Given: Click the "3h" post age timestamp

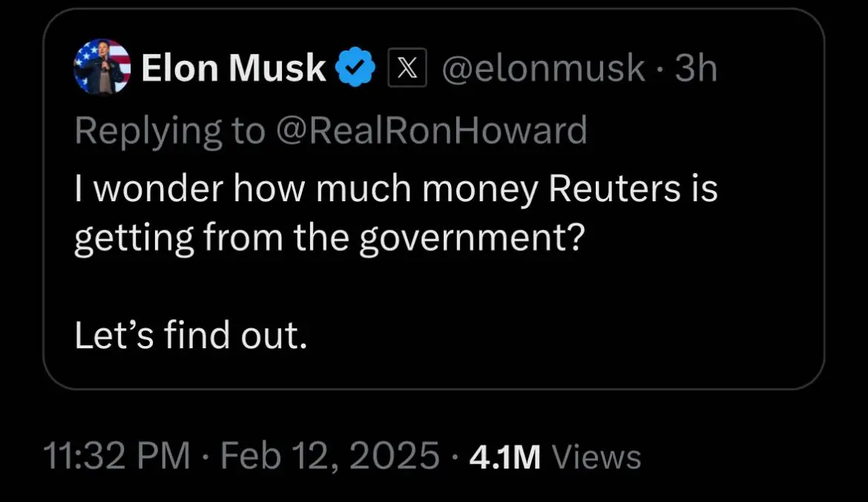Looking at the screenshot, I should 695,69.
